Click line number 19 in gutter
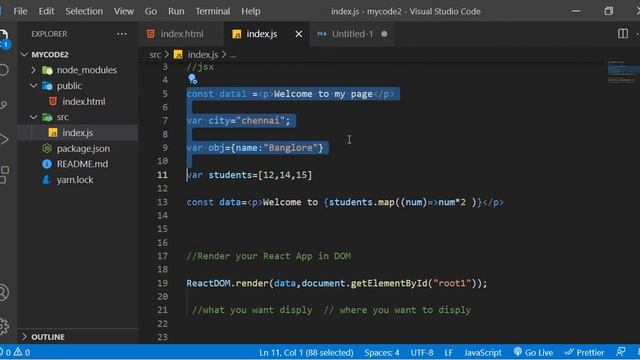The image size is (640, 360). coord(162,283)
